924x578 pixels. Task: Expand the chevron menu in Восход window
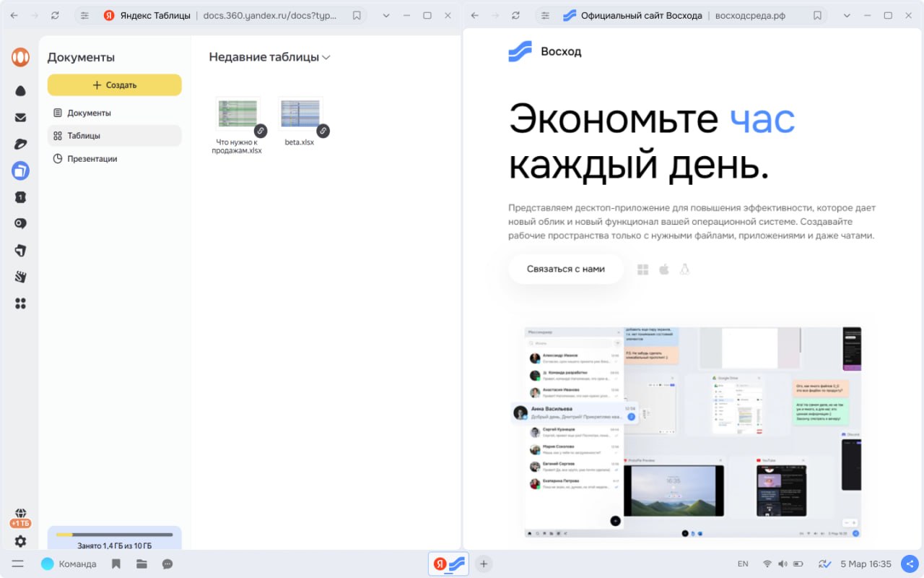tap(847, 15)
